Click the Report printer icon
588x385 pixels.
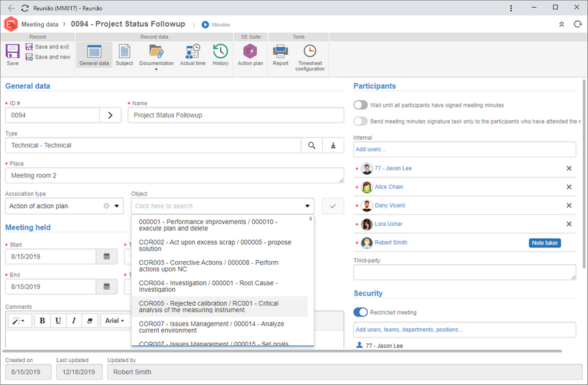(280, 51)
